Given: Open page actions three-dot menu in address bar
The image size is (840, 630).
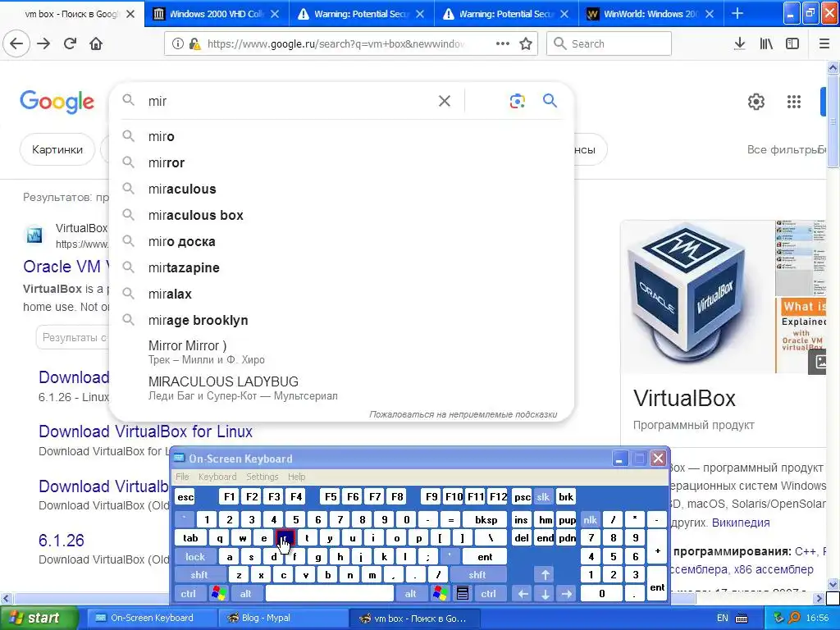Looking at the screenshot, I should click(x=503, y=43).
